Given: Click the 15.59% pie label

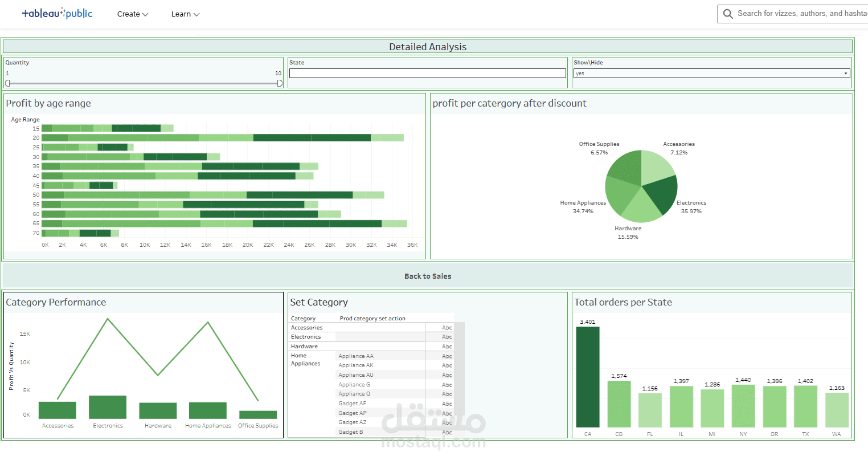Looking at the screenshot, I should (x=628, y=237).
